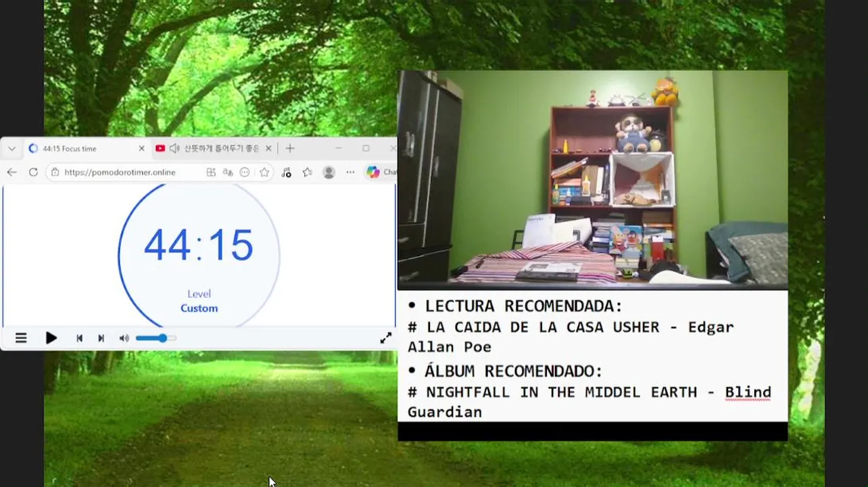This screenshot has height=487, width=868.
Task: Mute the timer sound speaker icon
Action: point(124,338)
